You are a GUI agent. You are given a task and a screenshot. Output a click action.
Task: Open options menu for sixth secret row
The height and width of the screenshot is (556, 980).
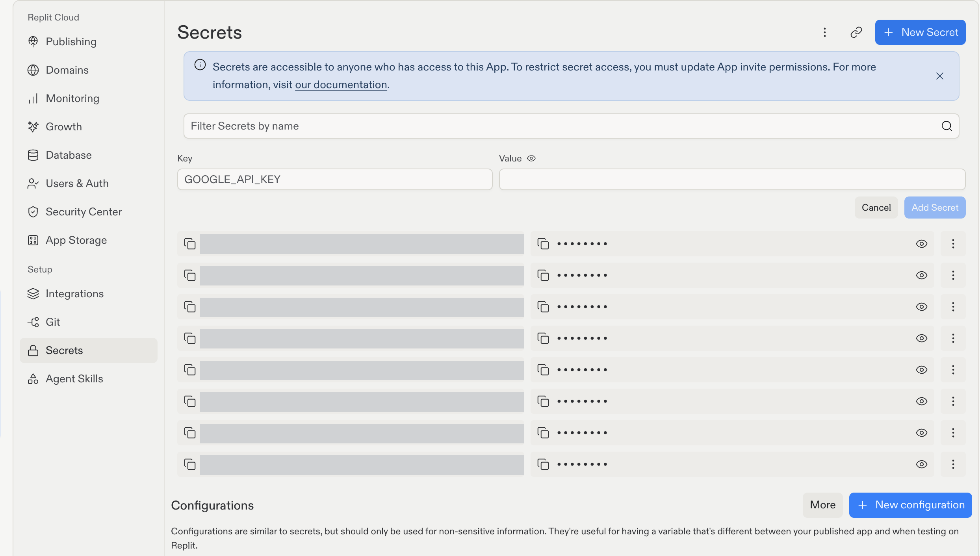pyautogui.click(x=953, y=401)
